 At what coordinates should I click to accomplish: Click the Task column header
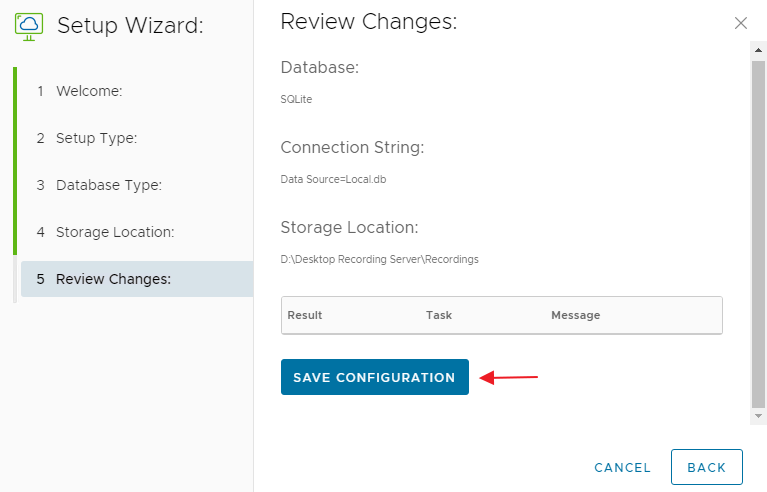coord(439,315)
